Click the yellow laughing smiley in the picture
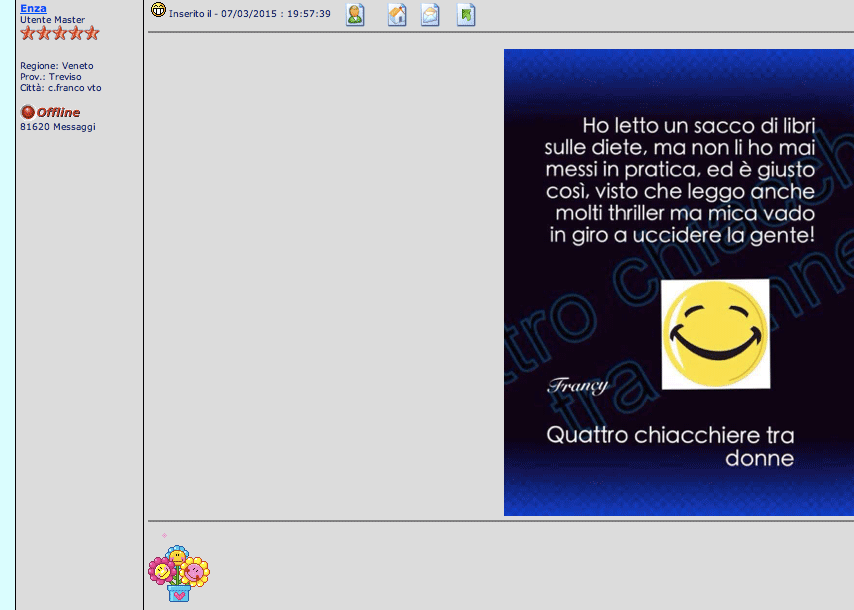This screenshot has height=610, width=854. click(715, 334)
